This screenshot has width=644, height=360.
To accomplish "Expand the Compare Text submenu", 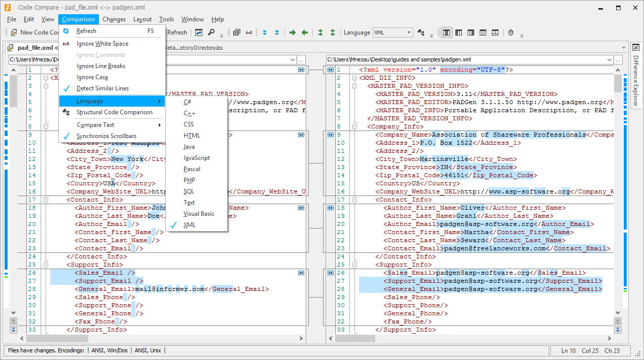I will 113,125.
